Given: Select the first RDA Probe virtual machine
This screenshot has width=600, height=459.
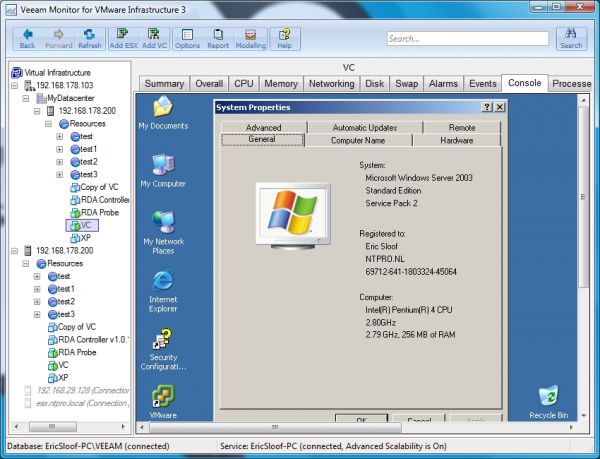Looking at the screenshot, I should (95, 212).
